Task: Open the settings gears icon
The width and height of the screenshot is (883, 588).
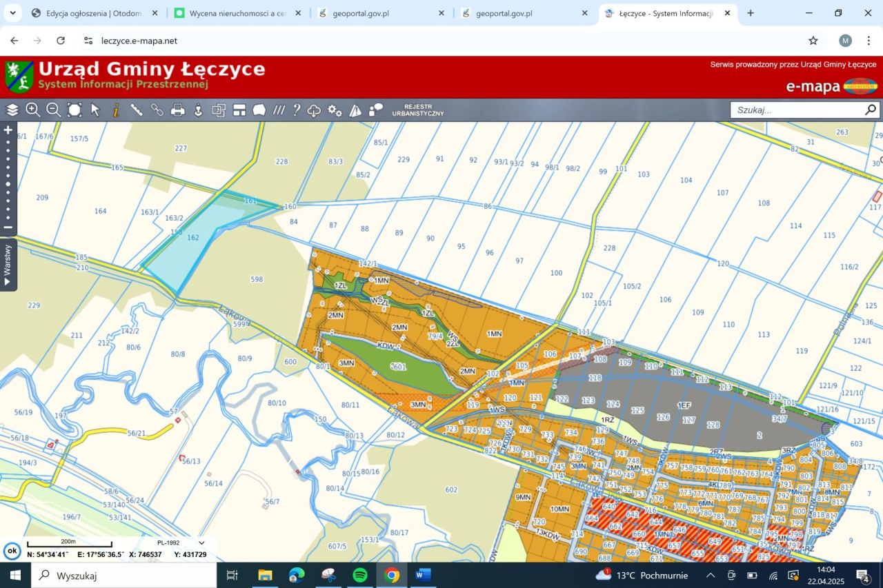Action: (x=335, y=110)
